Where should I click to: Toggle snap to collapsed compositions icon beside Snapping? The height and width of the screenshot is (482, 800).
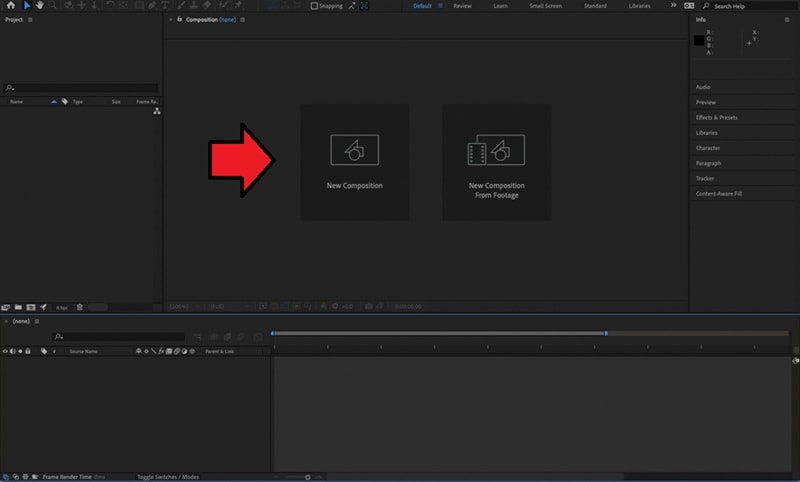pyautogui.click(x=352, y=6)
